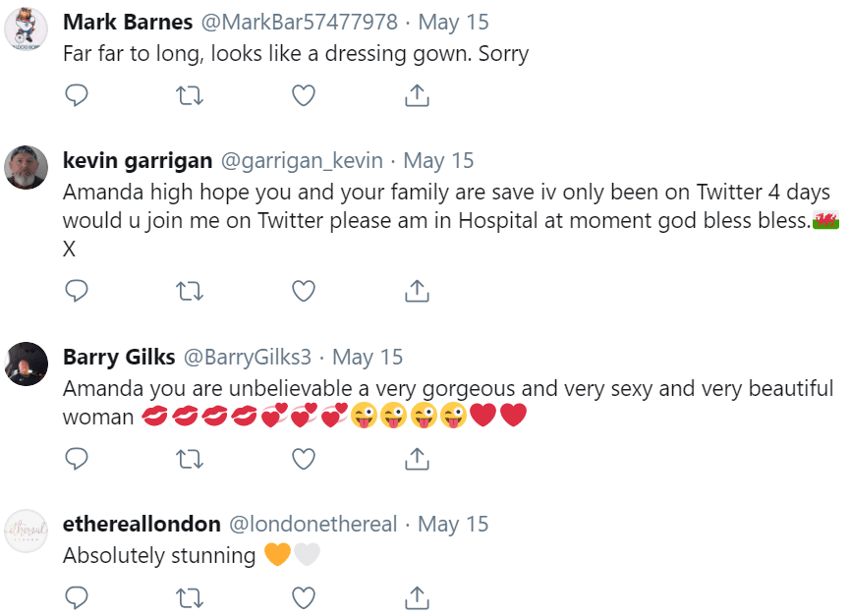Reply to kevin garrigan's tweet
The image size is (851, 616).
tap(77, 291)
